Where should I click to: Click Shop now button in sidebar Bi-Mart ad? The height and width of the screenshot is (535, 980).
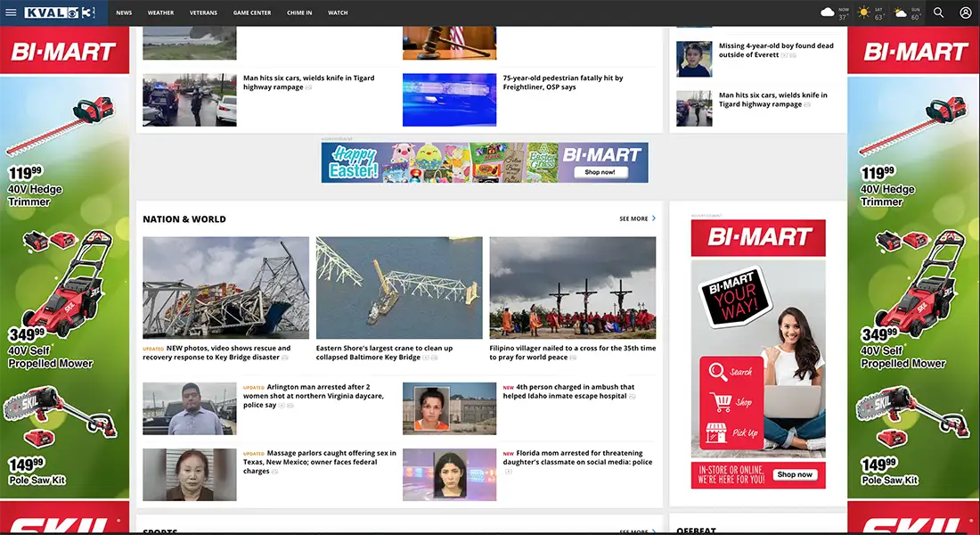pyautogui.click(x=795, y=475)
